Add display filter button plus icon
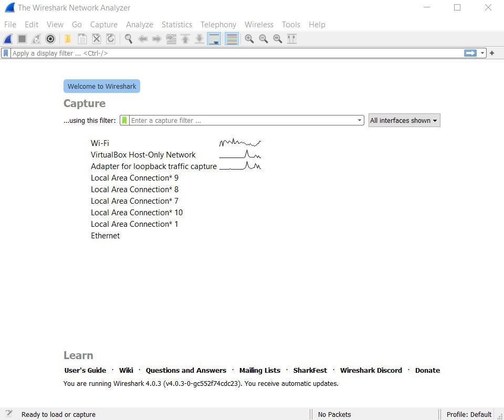Image resolution: width=504 pixels, height=420 pixels. click(492, 53)
